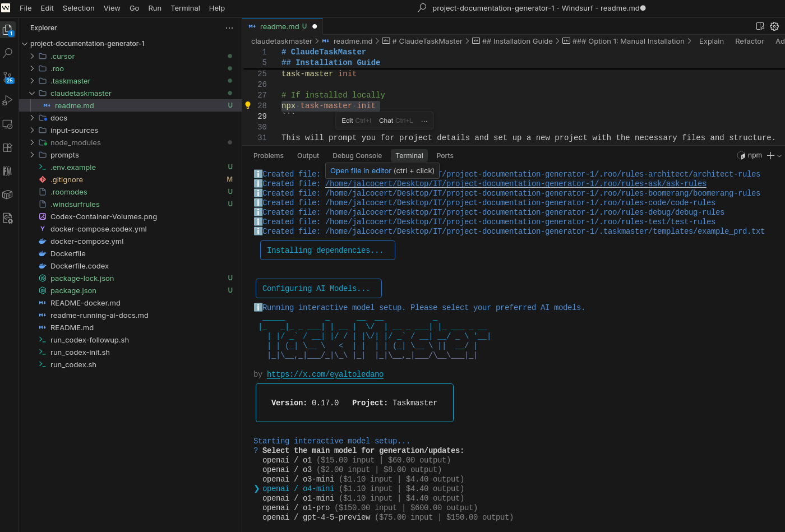Open the new terminal dropdown arrow

[x=779, y=156]
